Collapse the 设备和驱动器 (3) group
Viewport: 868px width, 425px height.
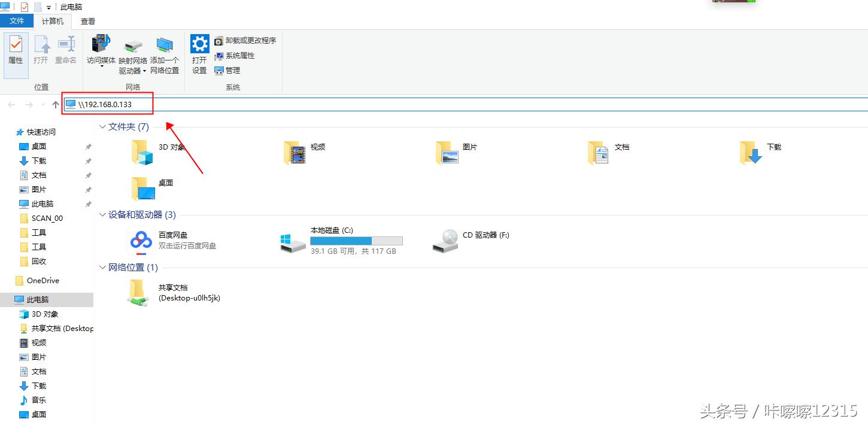coord(102,215)
